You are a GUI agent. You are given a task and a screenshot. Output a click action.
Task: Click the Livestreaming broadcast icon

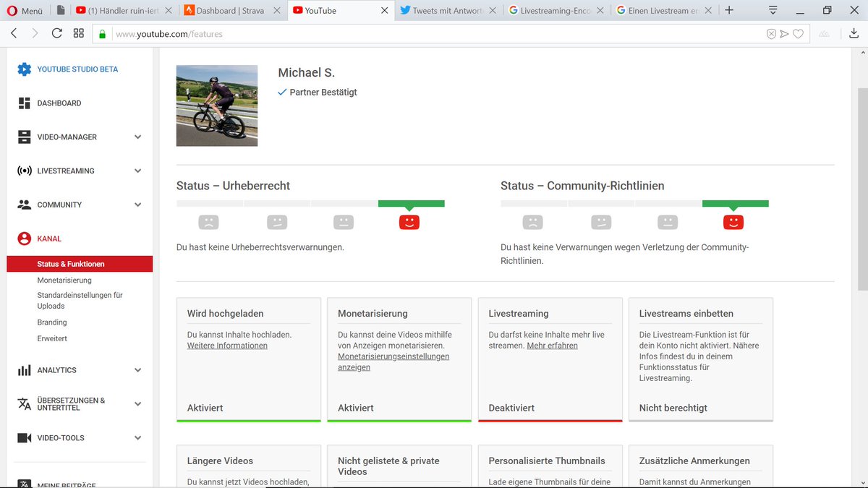[x=24, y=171]
